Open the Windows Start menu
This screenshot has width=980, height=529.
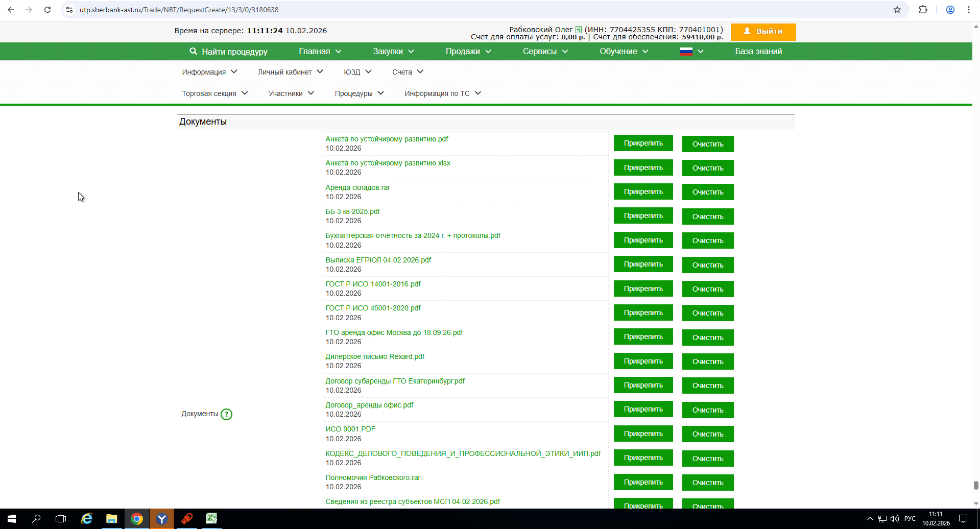[11, 519]
